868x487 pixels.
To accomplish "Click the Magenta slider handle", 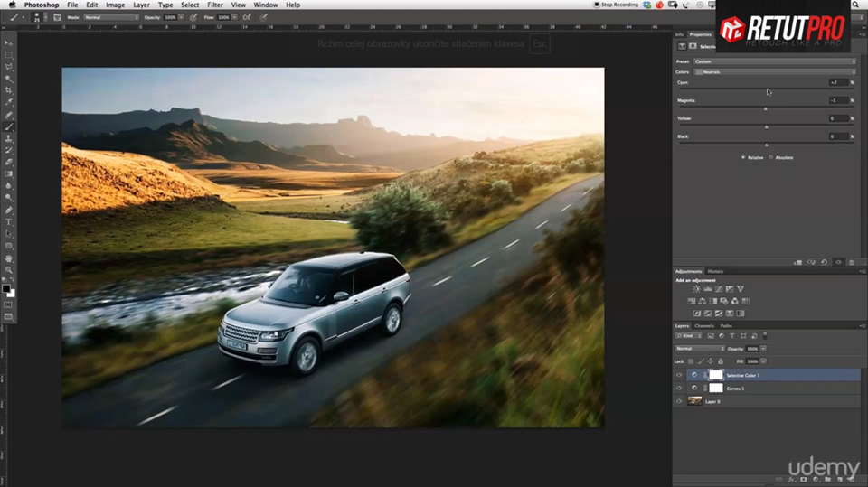I will coord(766,108).
